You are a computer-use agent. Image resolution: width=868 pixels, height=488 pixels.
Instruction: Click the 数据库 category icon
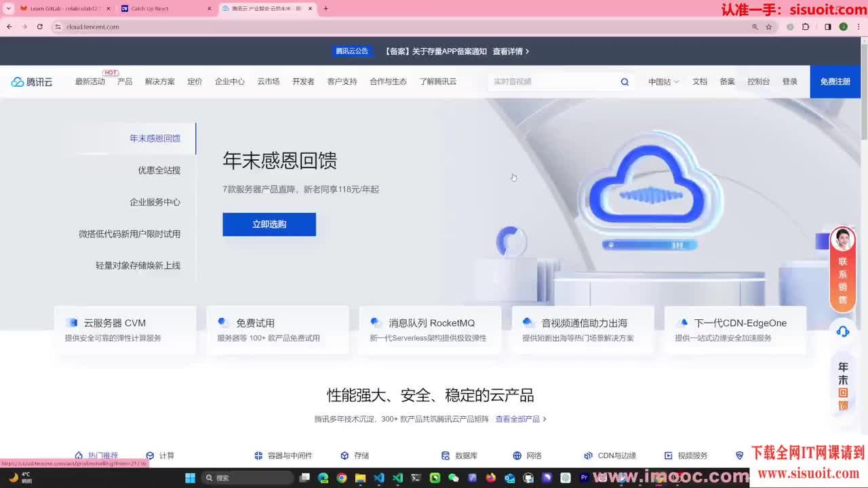pos(446,455)
